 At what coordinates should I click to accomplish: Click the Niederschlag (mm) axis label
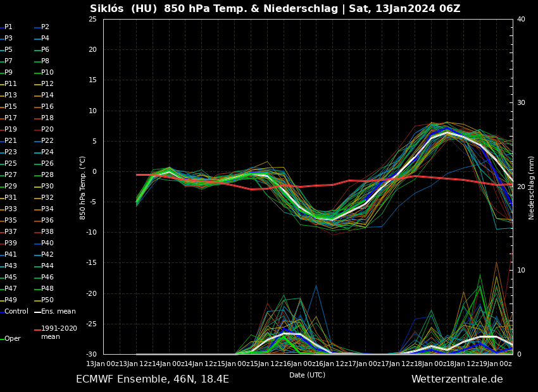532,187
